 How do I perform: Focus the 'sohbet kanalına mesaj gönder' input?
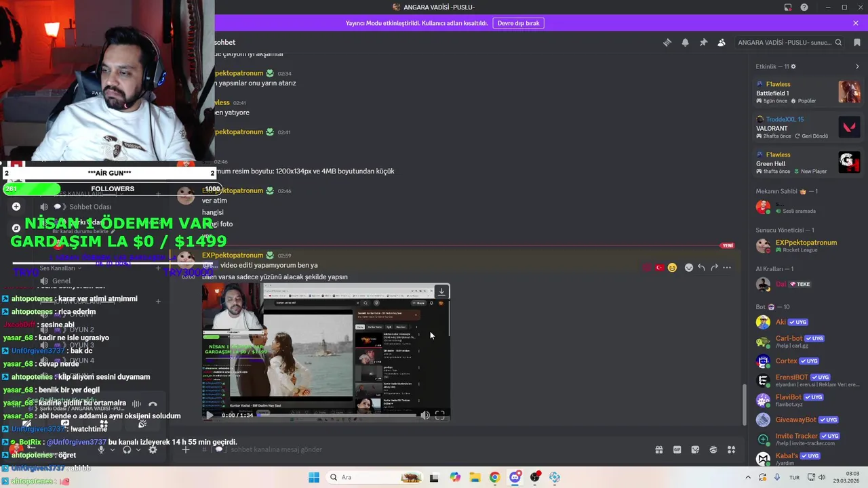tap(434, 449)
